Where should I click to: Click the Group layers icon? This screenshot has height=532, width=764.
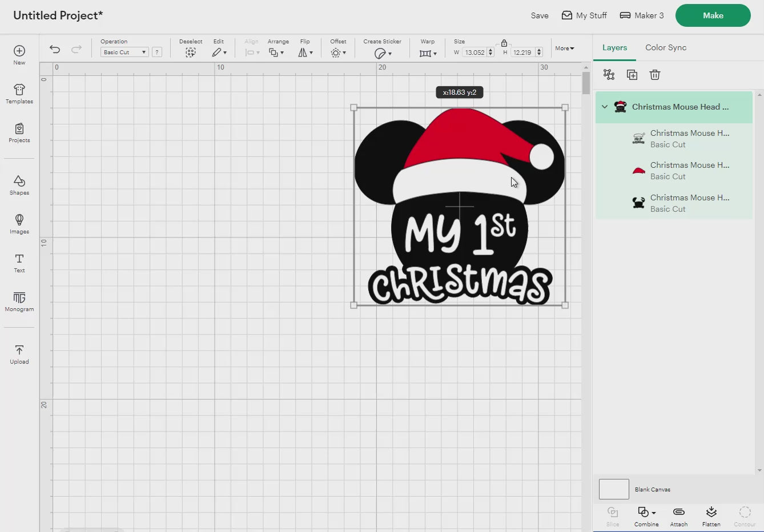click(x=609, y=75)
